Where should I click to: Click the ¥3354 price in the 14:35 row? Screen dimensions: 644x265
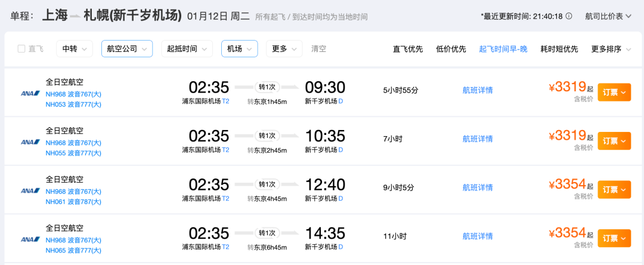coord(567,233)
